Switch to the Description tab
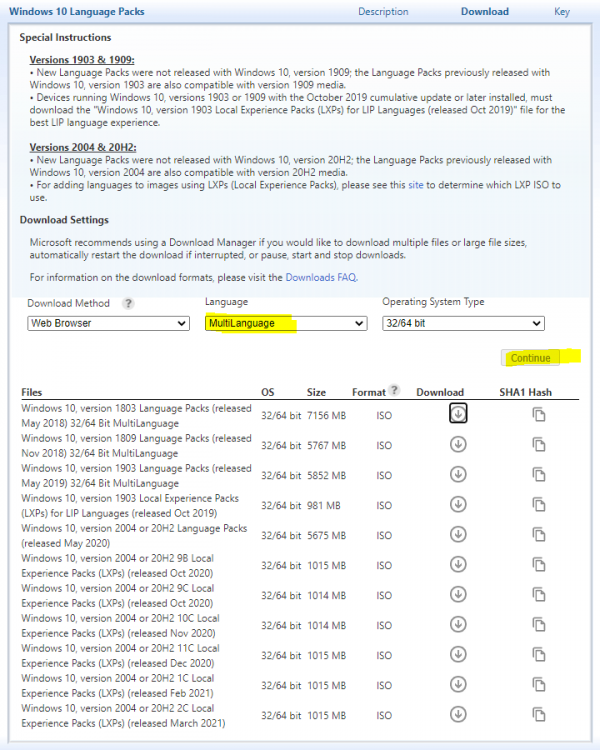Screen dimensions: 600x750 pyautogui.click(x=383, y=11)
